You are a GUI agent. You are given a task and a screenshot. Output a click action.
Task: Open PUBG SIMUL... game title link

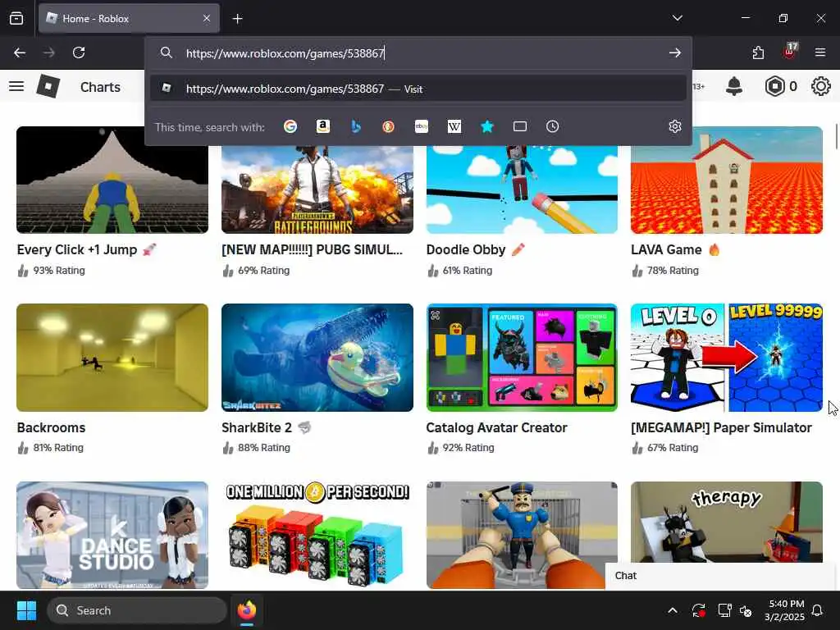pyautogui.click(x=312, y=249)
